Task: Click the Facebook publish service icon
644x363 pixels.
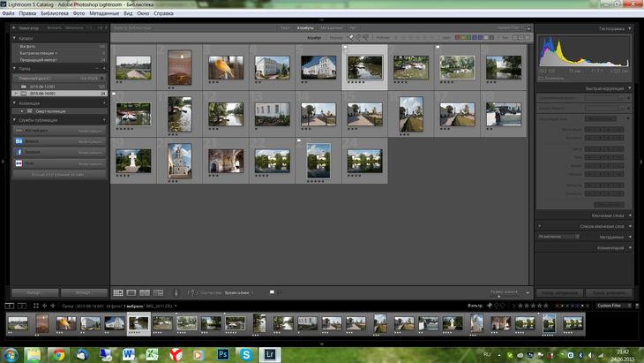Action: [x=19, y=152]
